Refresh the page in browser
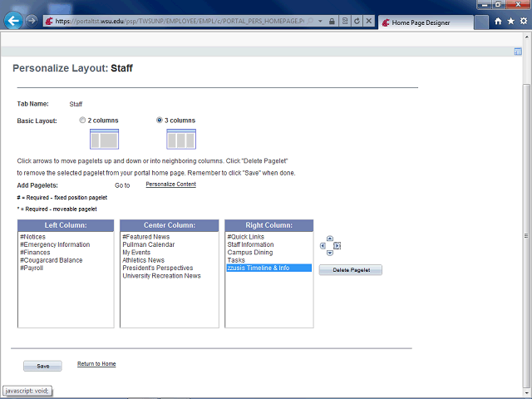The height and width of the screenshot is (399, 532). (357, 22)
